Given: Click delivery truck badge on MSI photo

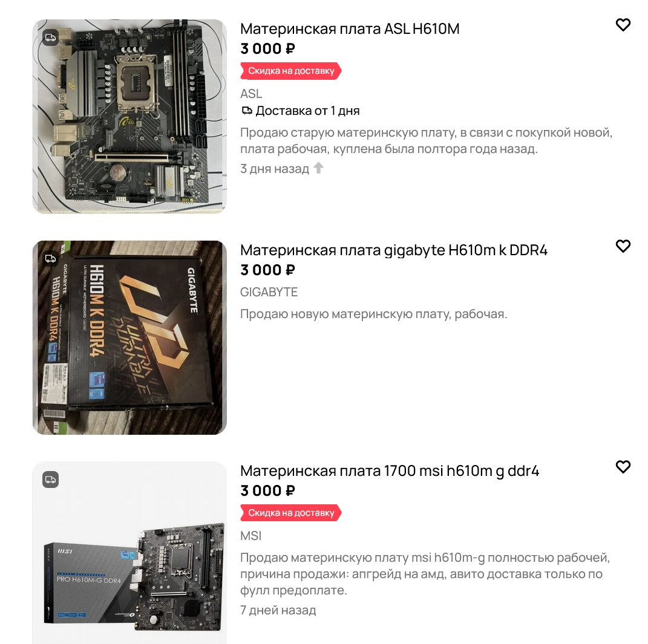Looking at the screenshot, I should click(x=50, y=480).
